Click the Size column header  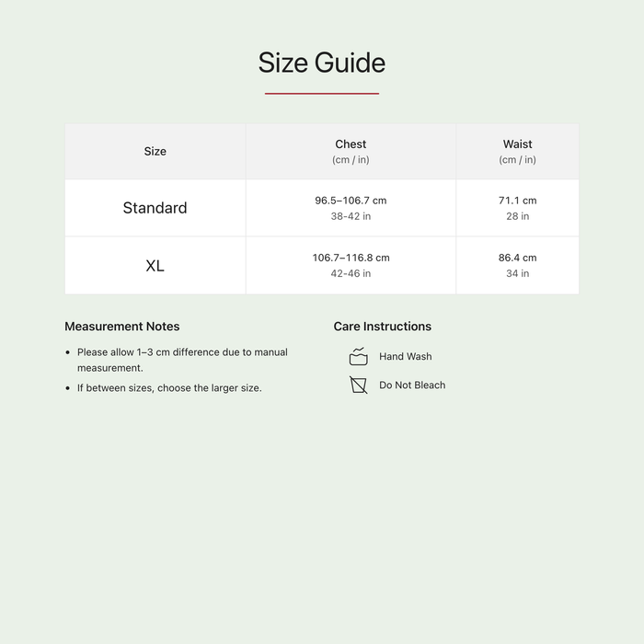(x=155, y=151)
